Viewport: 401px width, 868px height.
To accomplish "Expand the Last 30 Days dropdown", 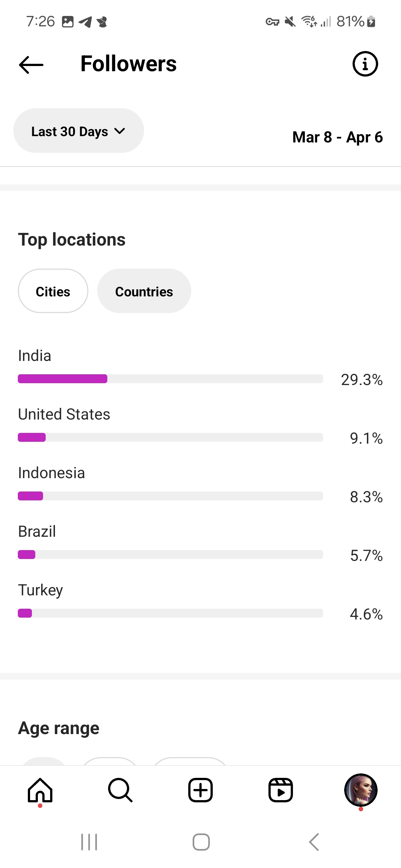I will (x=71, y=131).
